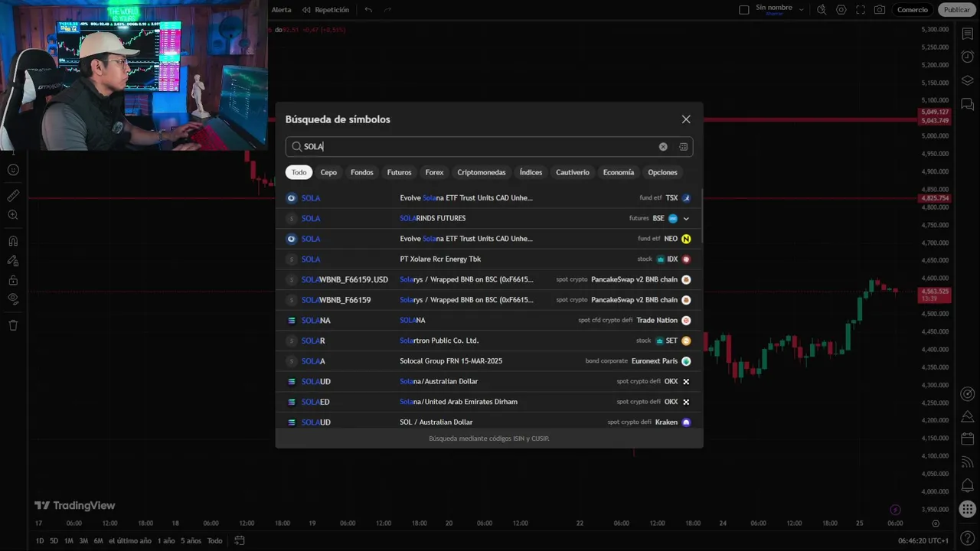The height and width of the screenshot is (551, 980).
Task: Open the chats panel icon
Action: 968,104
